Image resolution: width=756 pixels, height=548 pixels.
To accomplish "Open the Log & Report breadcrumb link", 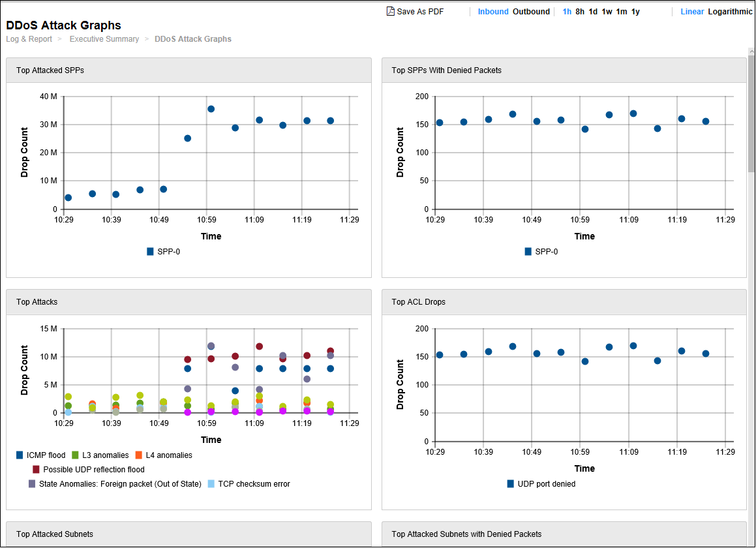I will 29,39.
